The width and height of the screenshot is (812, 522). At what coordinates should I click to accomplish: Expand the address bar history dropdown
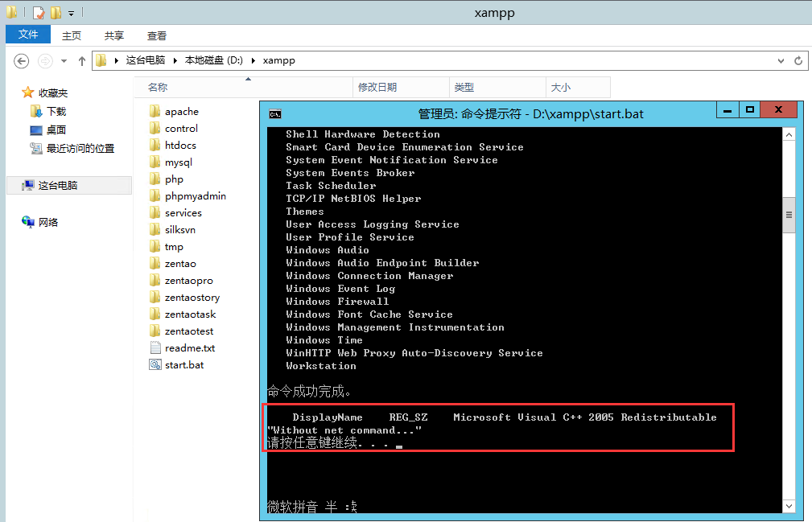[781, 60]
